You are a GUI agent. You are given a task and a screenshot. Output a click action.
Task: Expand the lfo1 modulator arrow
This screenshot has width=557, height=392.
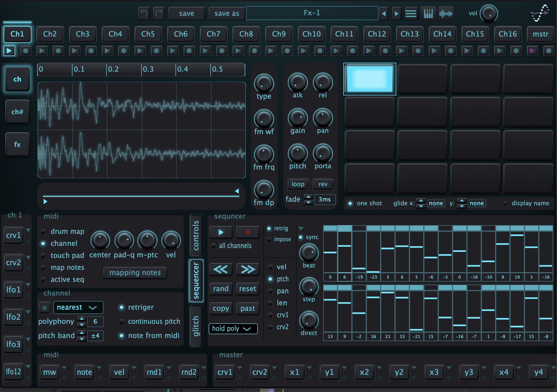pos(28,285)
